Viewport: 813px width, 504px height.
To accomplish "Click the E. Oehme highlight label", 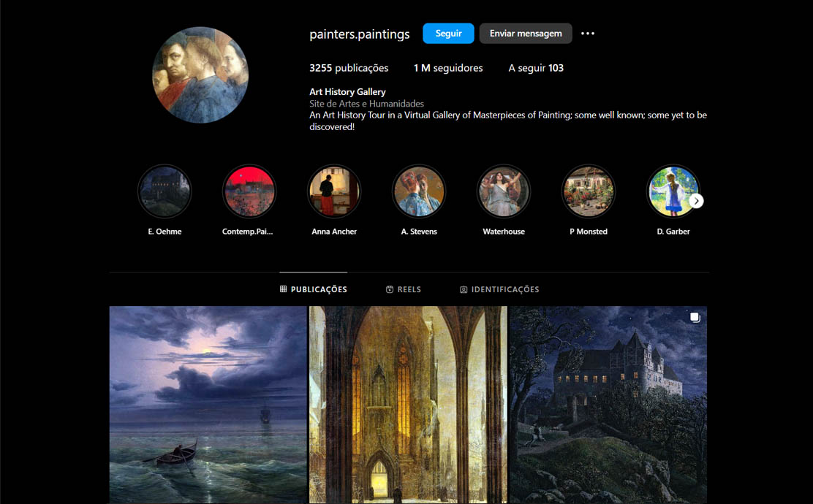I will pos(165,232).
